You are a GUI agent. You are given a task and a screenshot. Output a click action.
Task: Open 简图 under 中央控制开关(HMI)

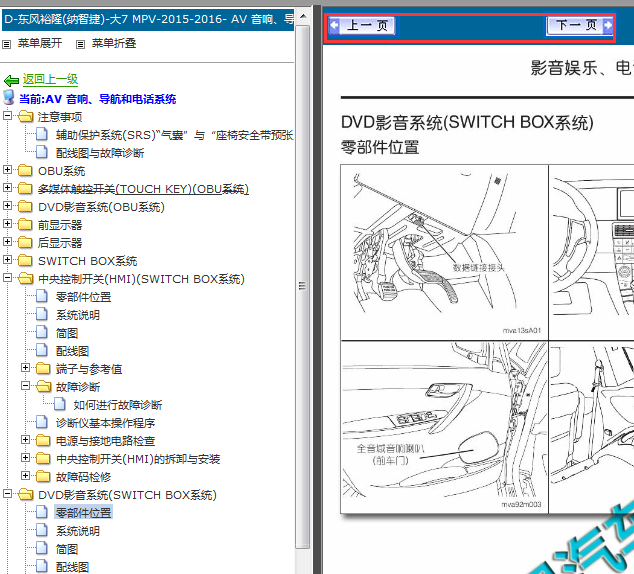(x=67, y=333)
